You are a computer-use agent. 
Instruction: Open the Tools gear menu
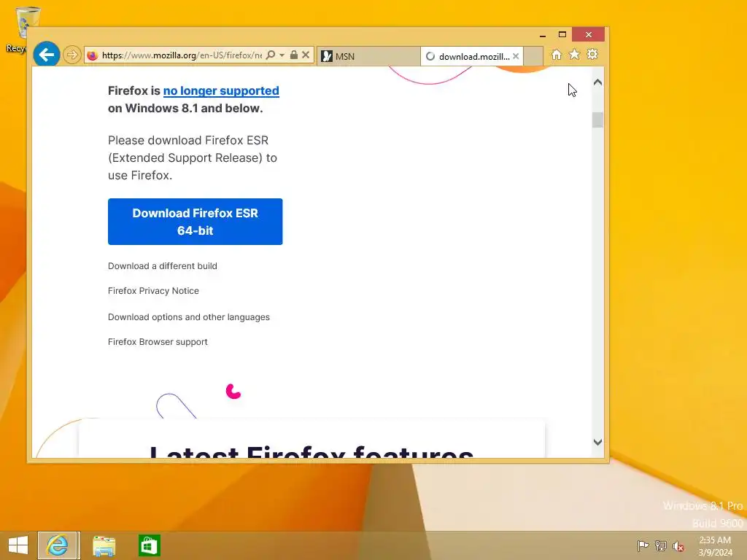pyautogui.click(x=592, y=55)
